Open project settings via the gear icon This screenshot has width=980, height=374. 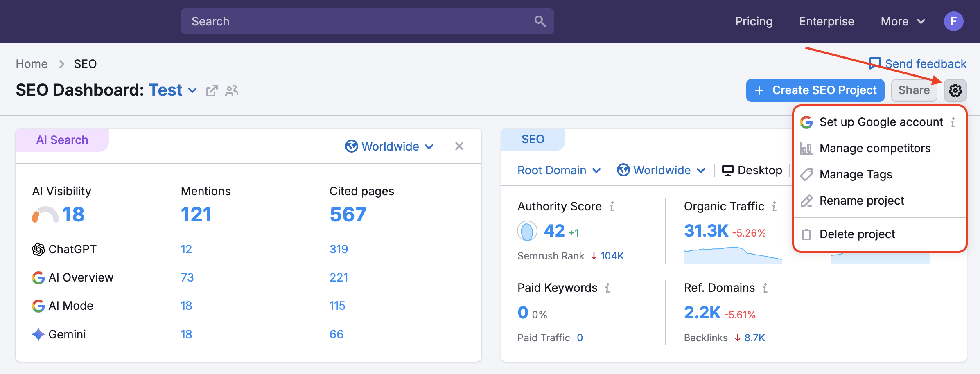pyautogui.click(x=955, y=90)
